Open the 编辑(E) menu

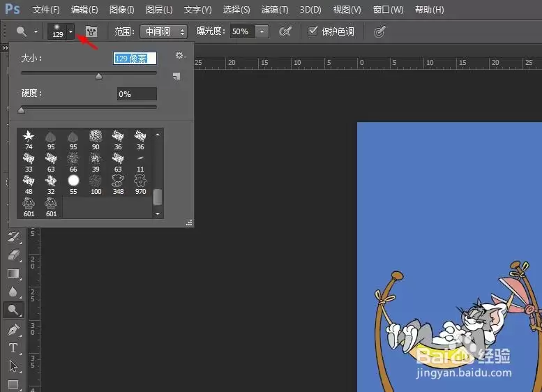point(84,10)
